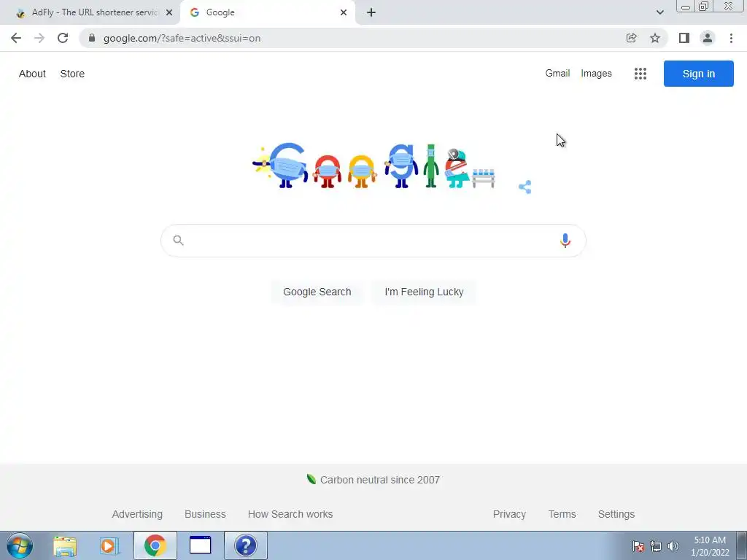Image resolution: width=747 pixels, height=560 pixels.
Task: Bookmark this tab with the star icon
Action: coord(655,38)
